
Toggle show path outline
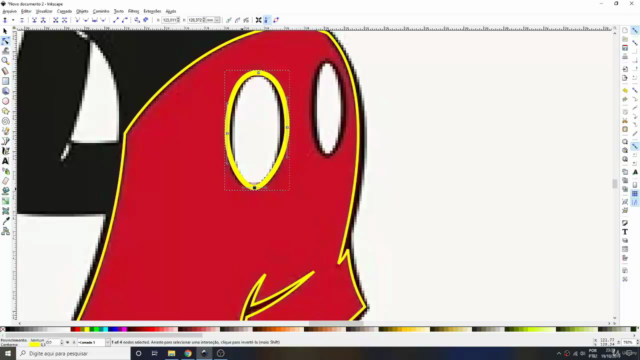[x=276, y=20]
